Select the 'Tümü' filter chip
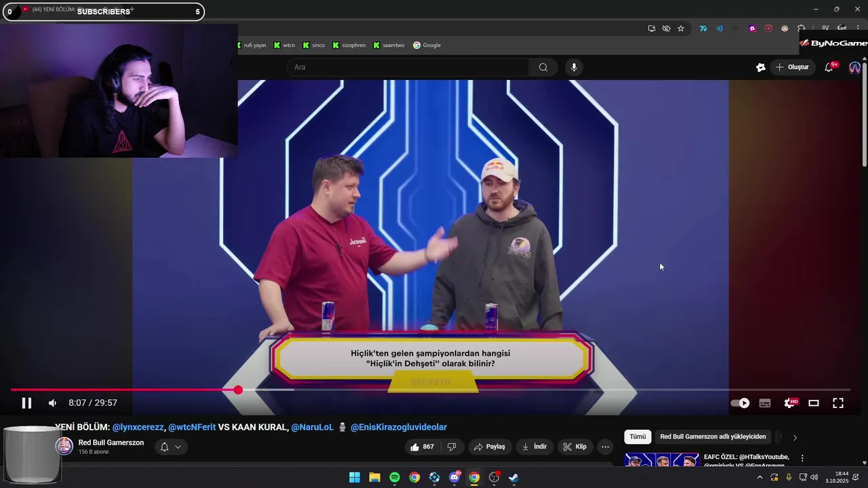Image resolution: width=868 pixels, height=488 pixels. click(637, 436)
